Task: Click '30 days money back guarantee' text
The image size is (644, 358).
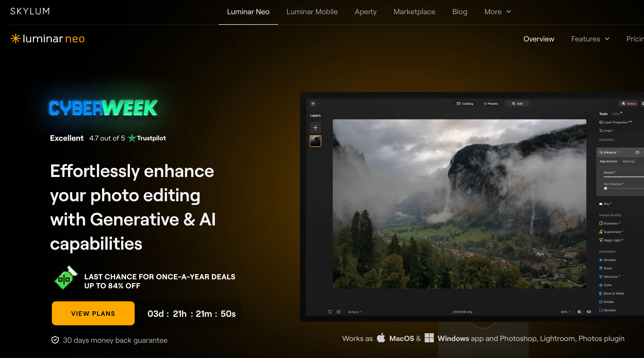Action: pyautogui.click(x=115, y=340)
